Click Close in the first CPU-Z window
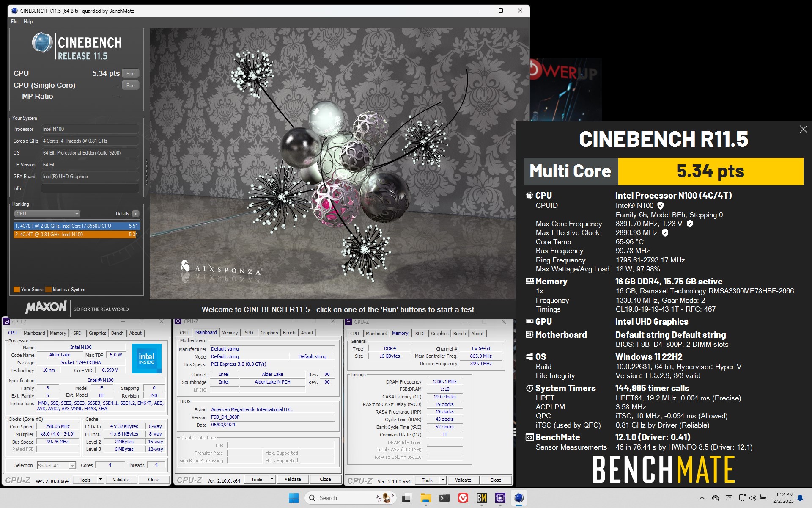 (154, 480)
